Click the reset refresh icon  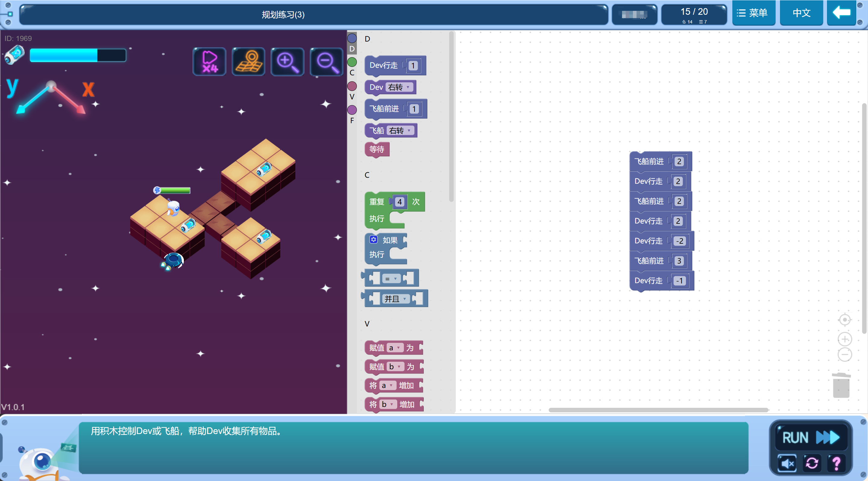812,464
